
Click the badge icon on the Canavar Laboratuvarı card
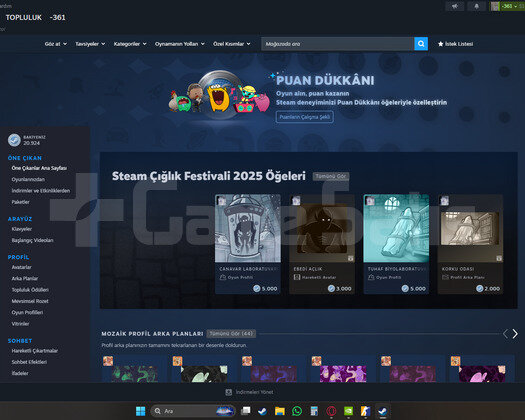point(222,200)
